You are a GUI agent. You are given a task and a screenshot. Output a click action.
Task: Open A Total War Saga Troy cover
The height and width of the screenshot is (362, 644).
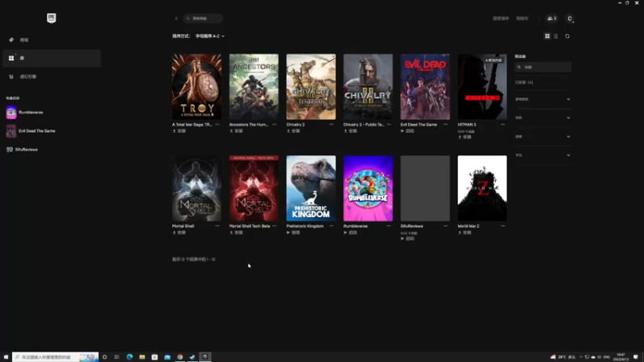click(x=196, y=87)
